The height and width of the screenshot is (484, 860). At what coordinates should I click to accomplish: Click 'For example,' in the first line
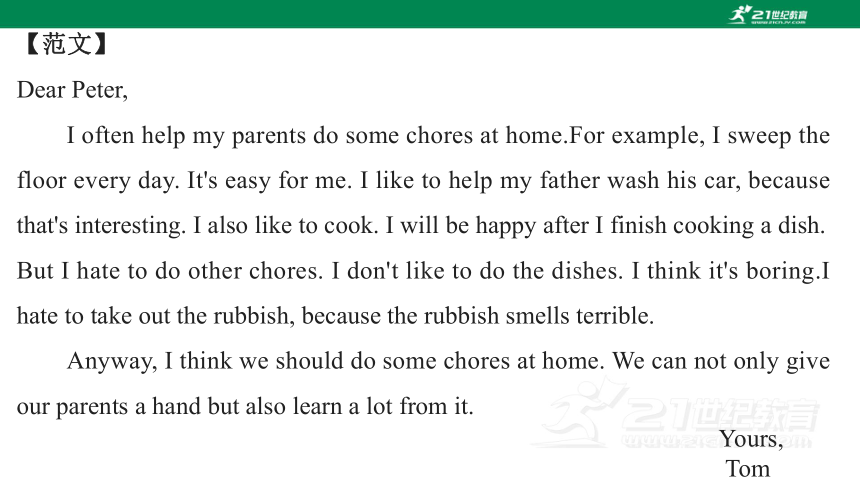637,136
